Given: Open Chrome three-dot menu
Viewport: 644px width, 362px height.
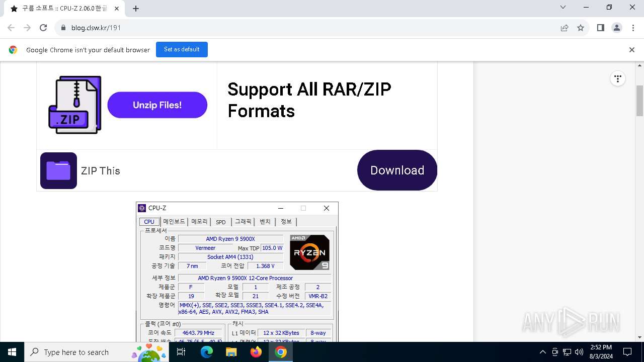Looking at the screenshot, I should (x=632, y=28).
